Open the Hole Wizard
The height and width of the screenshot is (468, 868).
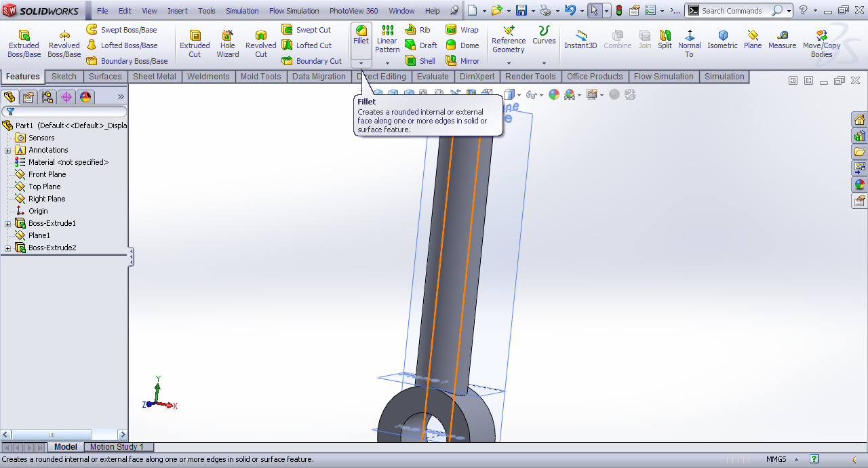point(228,43)
